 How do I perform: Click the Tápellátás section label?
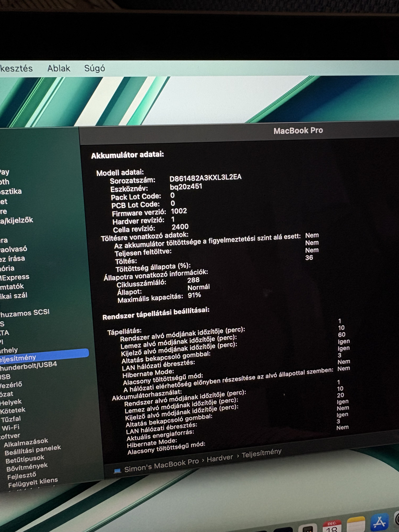[x=124, y=332]
